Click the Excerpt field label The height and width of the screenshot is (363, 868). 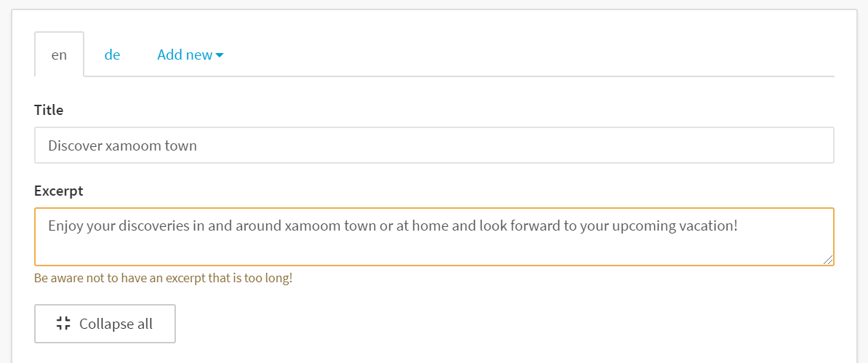[59, 191]
